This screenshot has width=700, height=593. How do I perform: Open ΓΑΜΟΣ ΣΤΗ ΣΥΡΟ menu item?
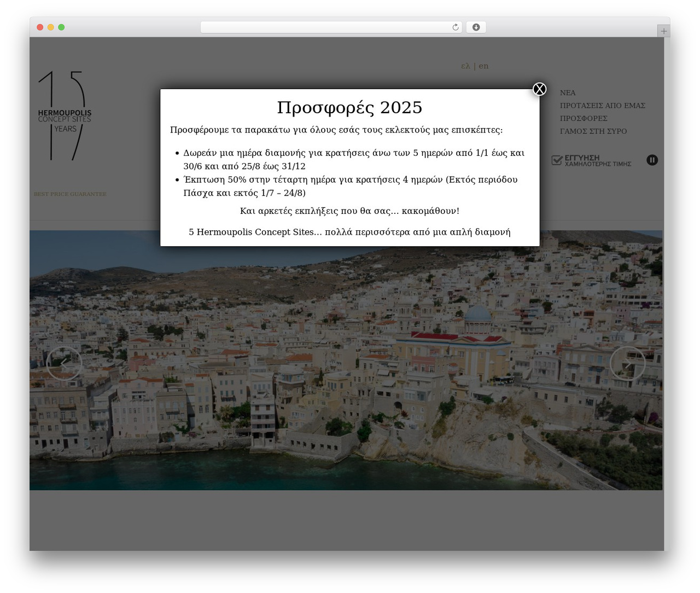tap(593, 131)
